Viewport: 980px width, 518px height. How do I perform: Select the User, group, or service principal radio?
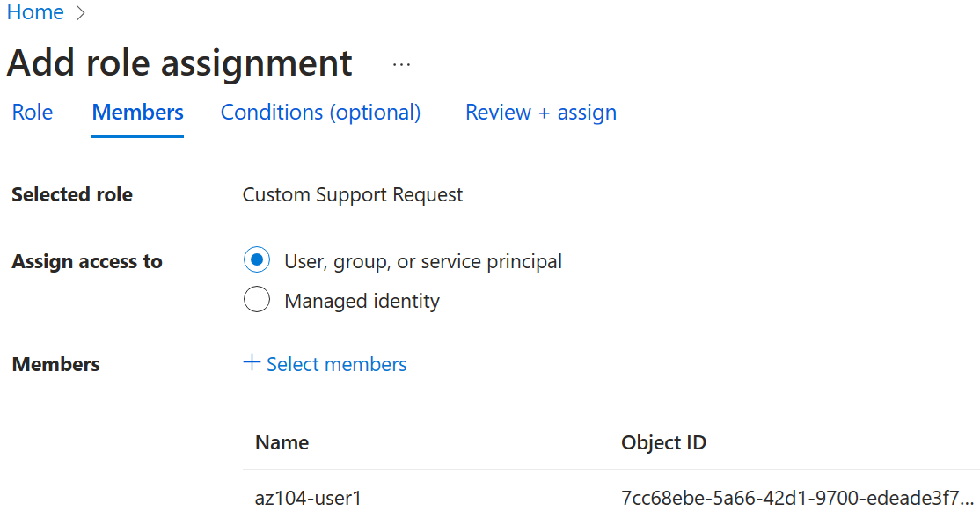point(256,261)
